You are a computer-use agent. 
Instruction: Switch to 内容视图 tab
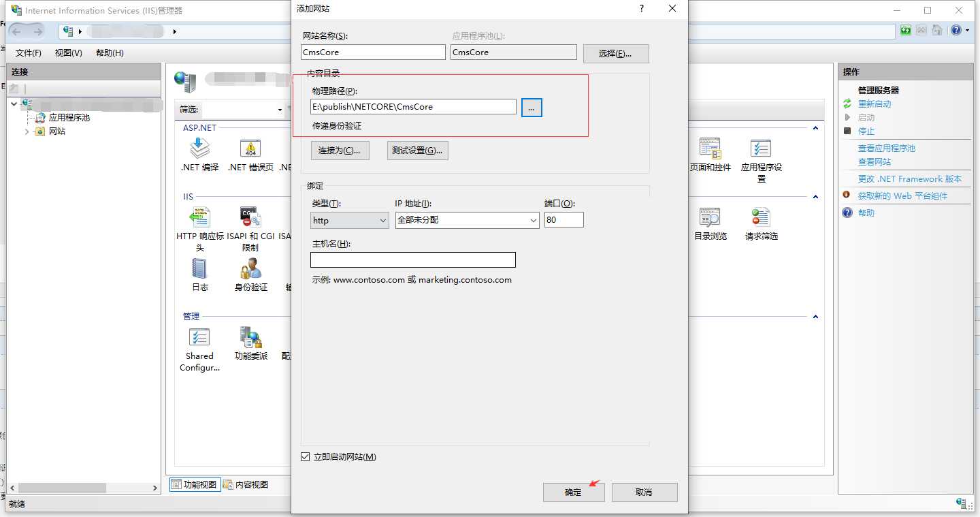click(246, 484)
